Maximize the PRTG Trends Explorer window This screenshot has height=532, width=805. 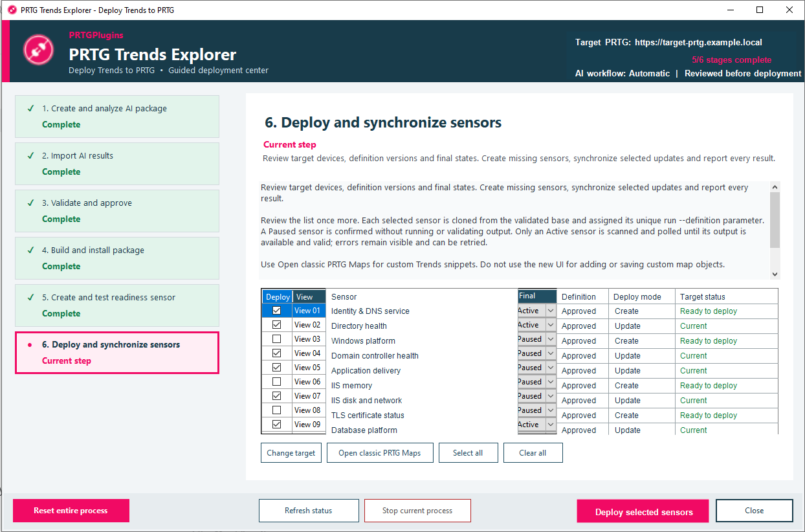(760, 10)
